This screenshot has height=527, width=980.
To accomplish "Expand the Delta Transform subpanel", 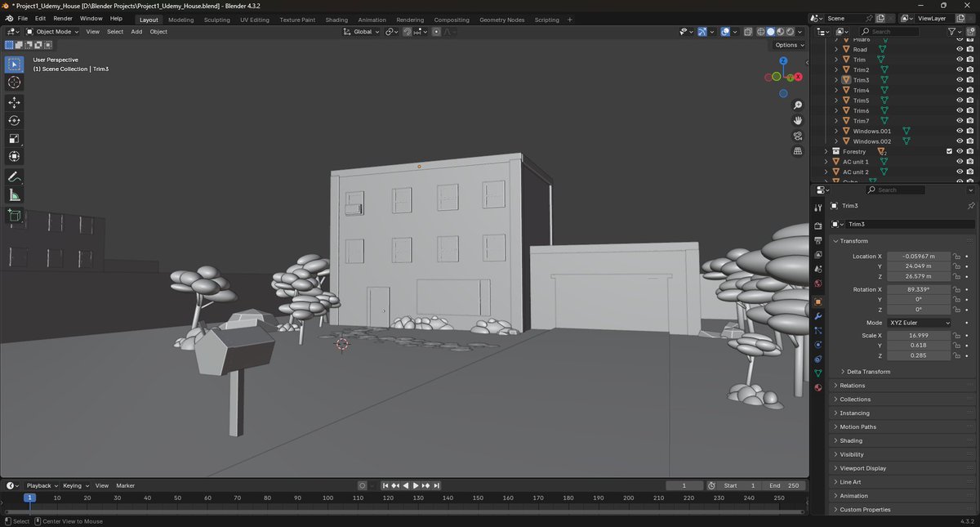I will coord(867,372).
